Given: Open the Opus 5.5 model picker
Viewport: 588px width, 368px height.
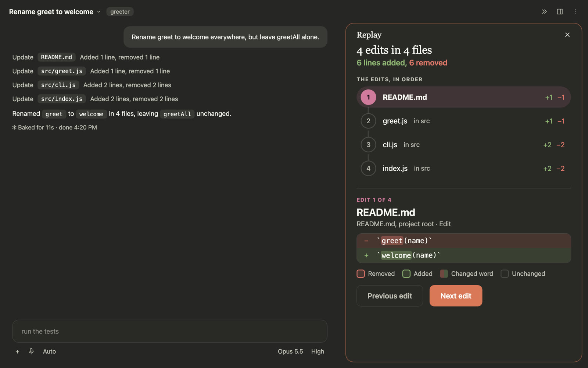Looking at the screenshot, I should click(x=290, y=351).
